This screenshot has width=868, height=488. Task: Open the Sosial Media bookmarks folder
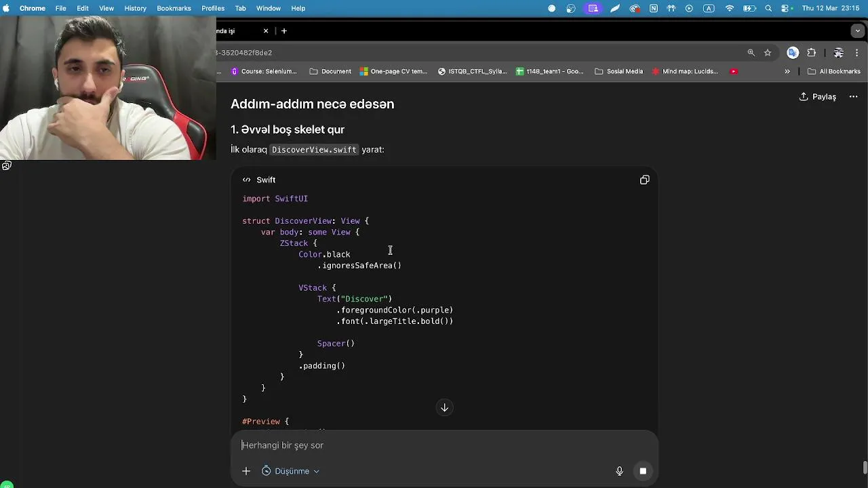pyautogui.click(x=618, y=71)
